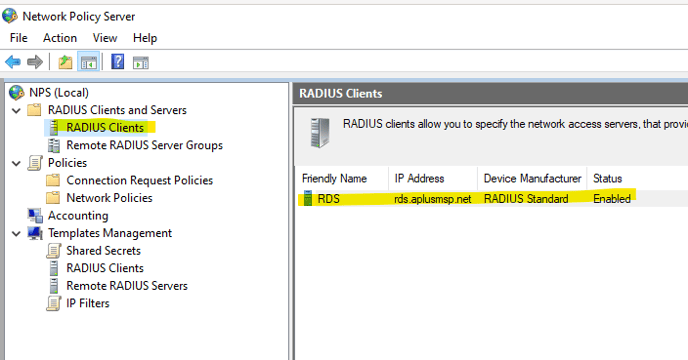The image size is (688, 360).
Task: Click Network Policies folder icon
Action: point(53,198)
